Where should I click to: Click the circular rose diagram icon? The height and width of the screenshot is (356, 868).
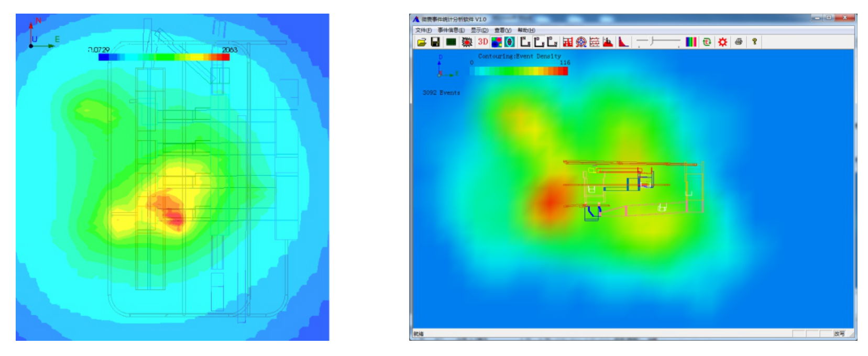click(x=581, y=42)
